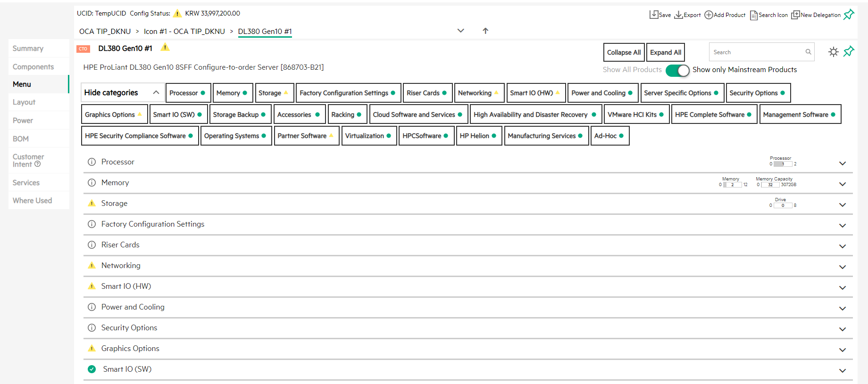The image size is (868, 384).
Task: Expand the Smart IO (HW) section chevron
Action: pyautogui.click(x=843, y=288)
